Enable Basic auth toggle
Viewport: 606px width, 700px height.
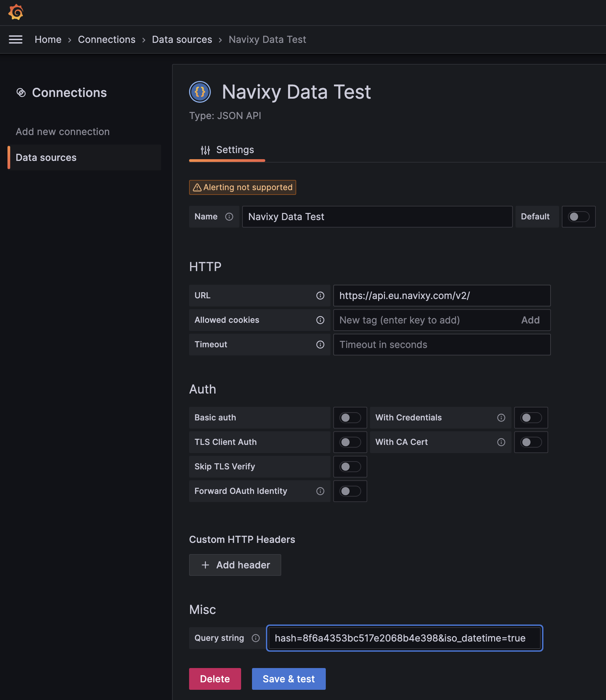click(350, 418)
